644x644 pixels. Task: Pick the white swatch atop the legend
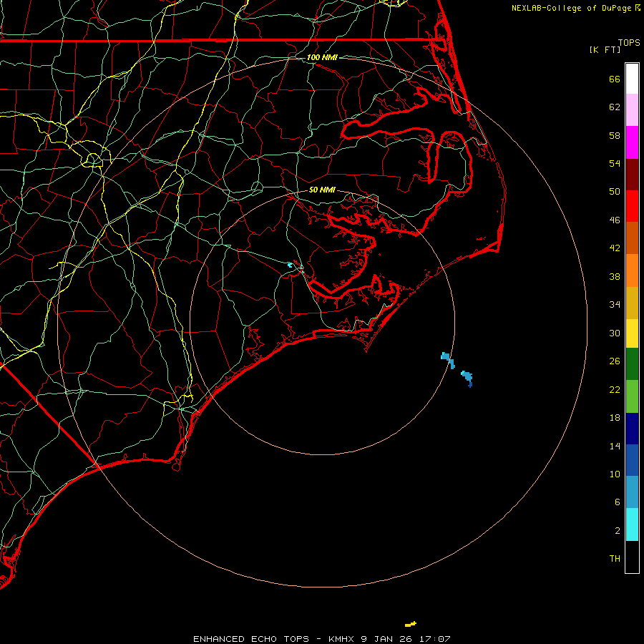(x=632, y=79)
